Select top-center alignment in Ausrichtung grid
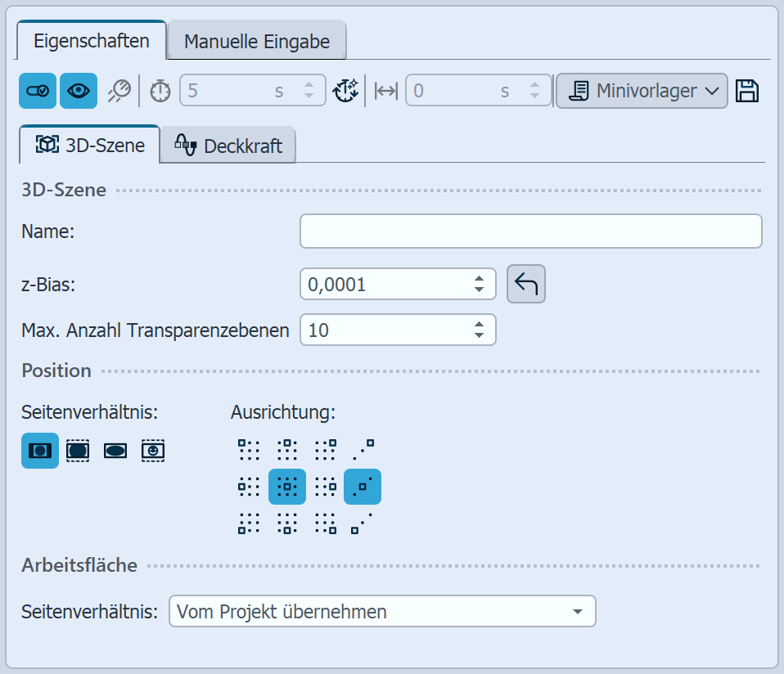This screenshot has height=674, width=784. click(287, 450)
